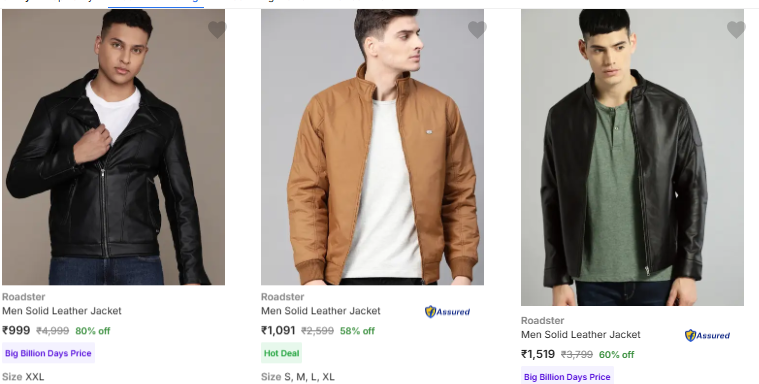
Task: Click Roadster brand above the ₹1,519 jacket
Action: pyautogui.click(x=543, y=321)
